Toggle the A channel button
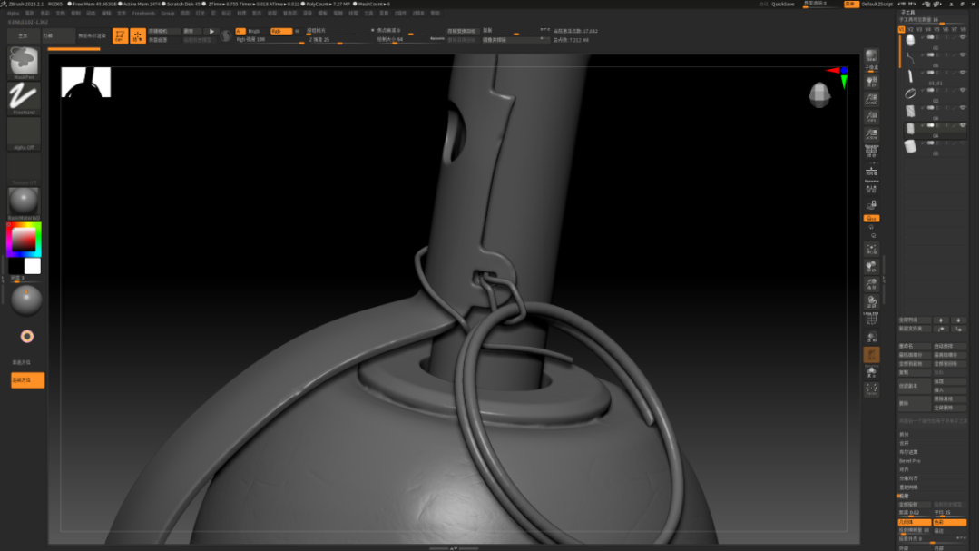This screenshot has width=980, height=551. [240, 31]
